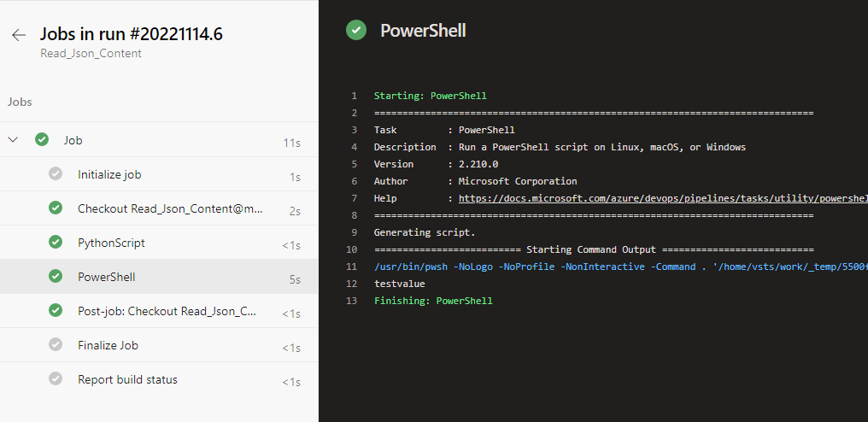Screen dimensions: 868x422
Task: Click the Description log line about Linux, macOS, Windows
Action: click(x=560, y=147)
